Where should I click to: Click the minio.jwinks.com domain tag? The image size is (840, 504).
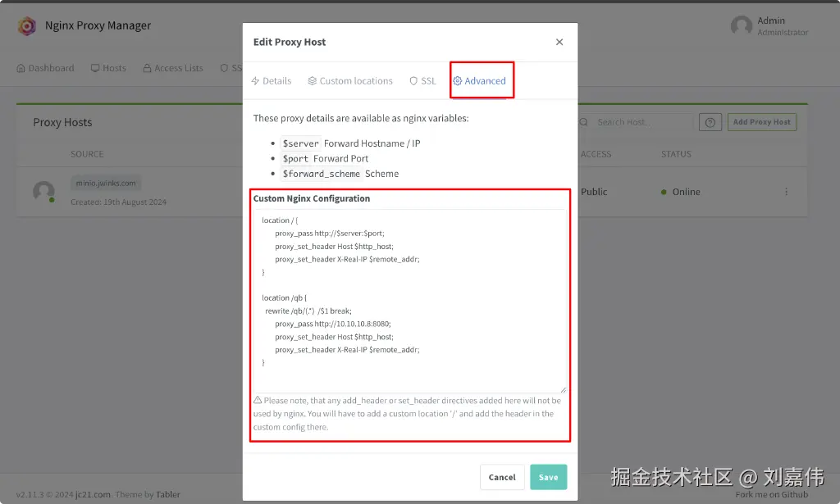click(106, 183)
